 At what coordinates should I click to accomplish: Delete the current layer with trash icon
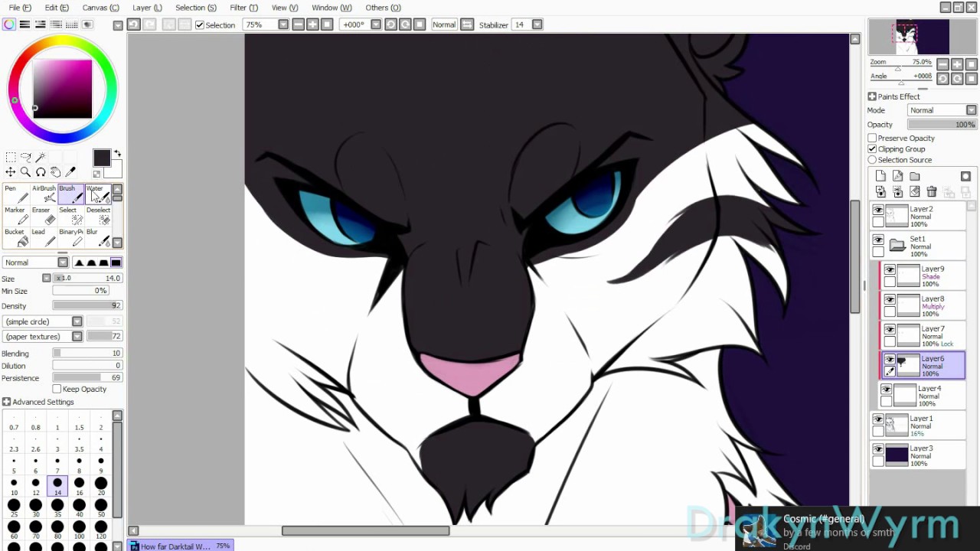(x=932, y=192)
